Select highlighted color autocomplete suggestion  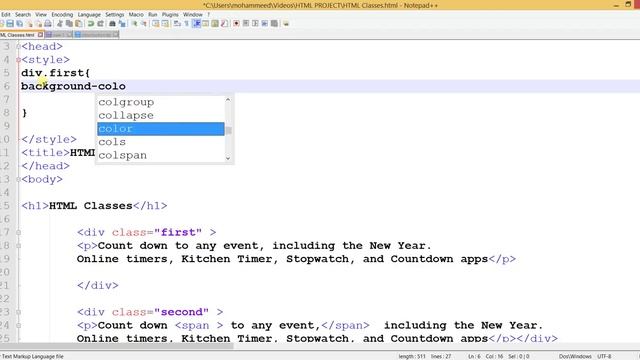(x=161, y=129)
